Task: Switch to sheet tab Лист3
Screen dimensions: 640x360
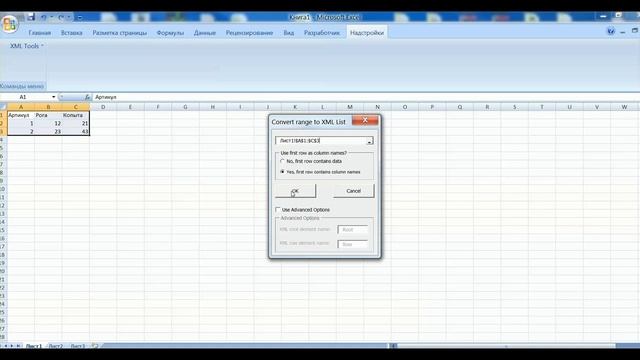Action: pos(78,346)
